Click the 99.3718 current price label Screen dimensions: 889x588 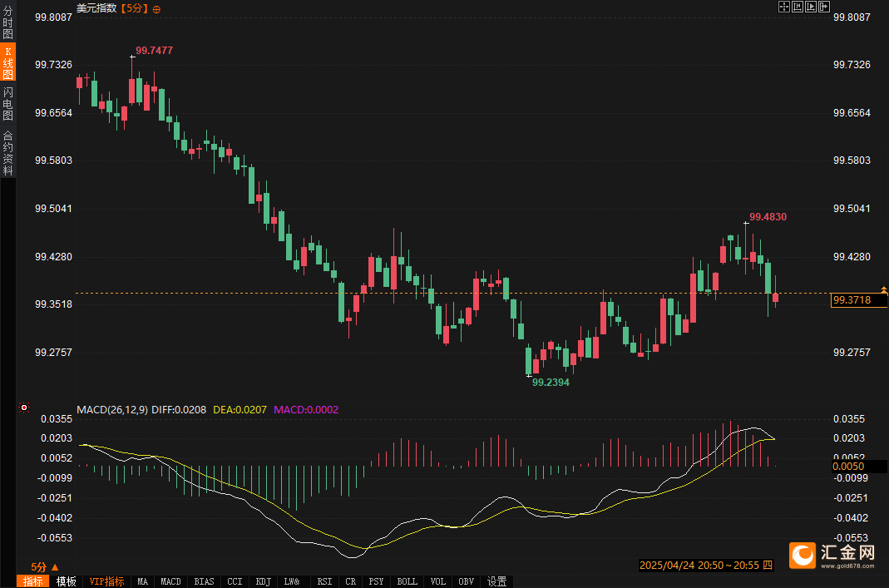(855, 300)
